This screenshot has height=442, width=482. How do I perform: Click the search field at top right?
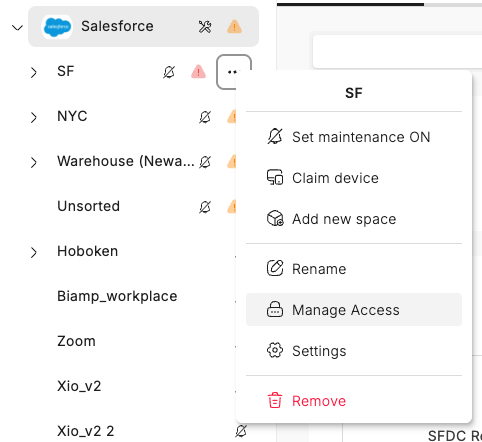click(x=397, y=52)
